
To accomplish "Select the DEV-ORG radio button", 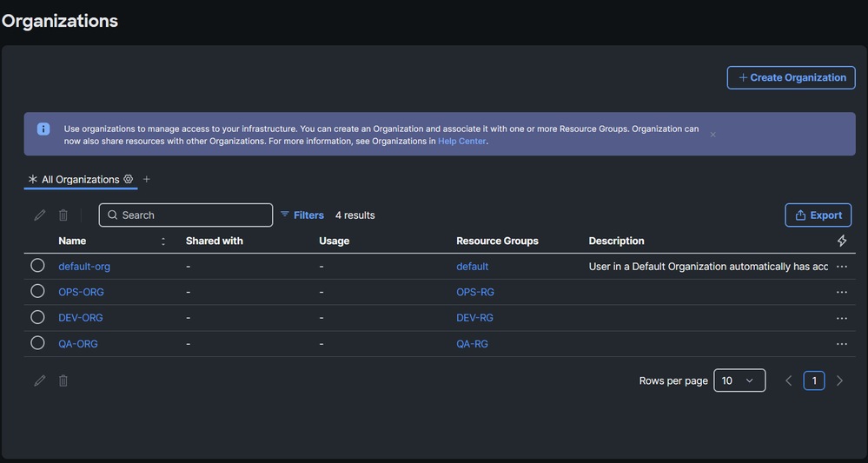I will point(37,317).
